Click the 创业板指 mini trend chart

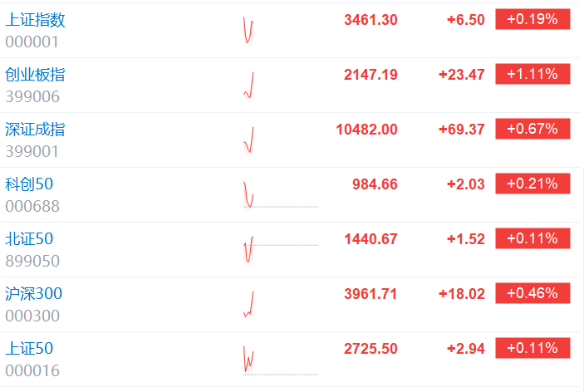click(281, 86)
